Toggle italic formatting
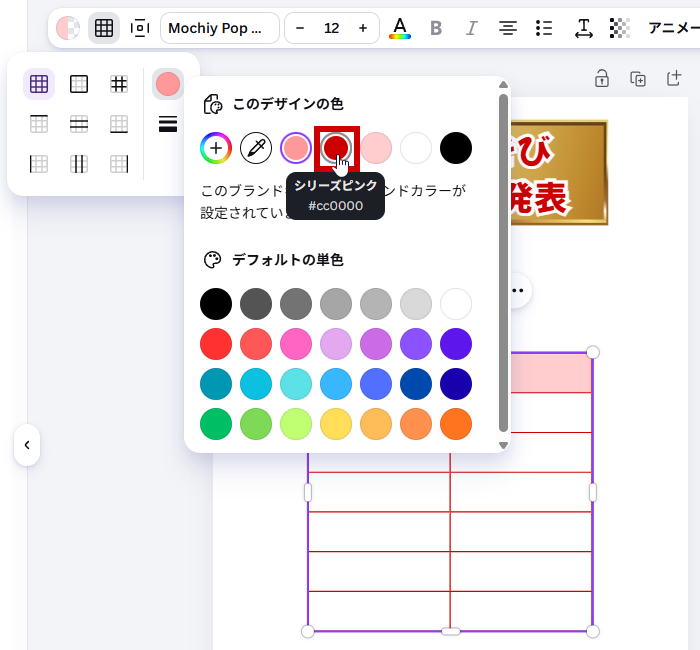This screenshot has height=650, width=700. point(471,28)
